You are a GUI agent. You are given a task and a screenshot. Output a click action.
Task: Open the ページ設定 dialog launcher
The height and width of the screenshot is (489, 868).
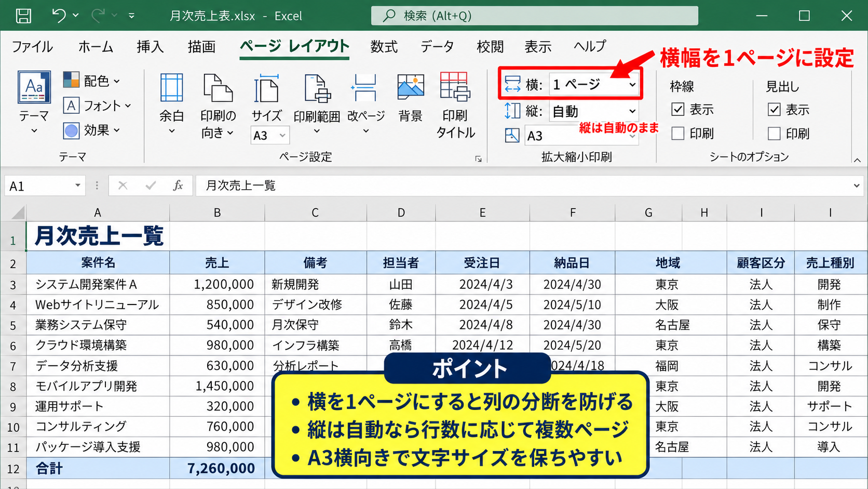click(478, 159)
